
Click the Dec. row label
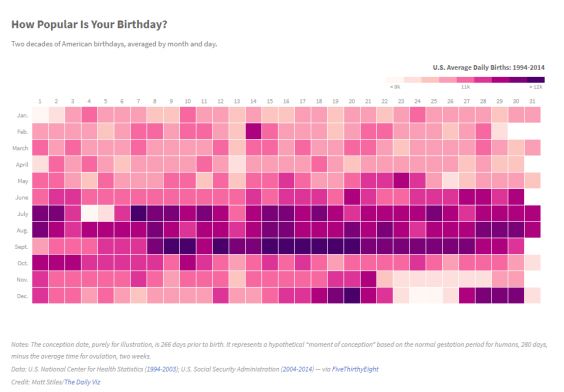[x=22, y=296]
